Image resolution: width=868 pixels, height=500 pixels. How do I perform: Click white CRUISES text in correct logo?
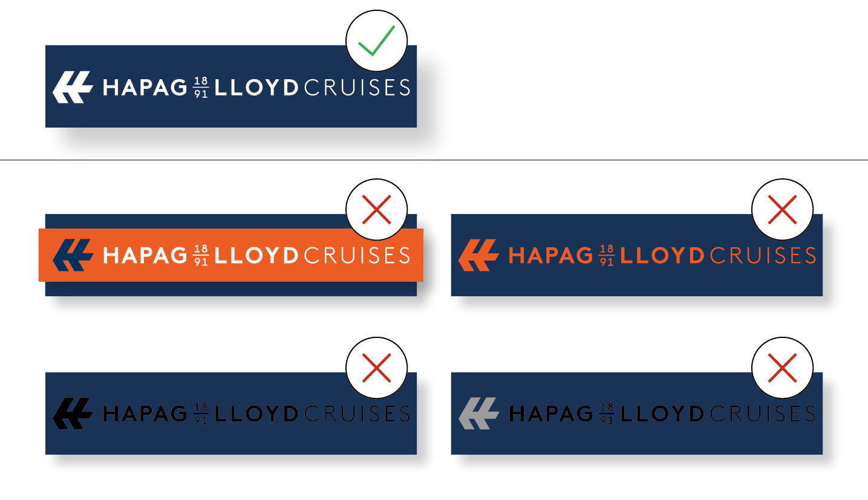pyautogui.click(x=357, y=88)
